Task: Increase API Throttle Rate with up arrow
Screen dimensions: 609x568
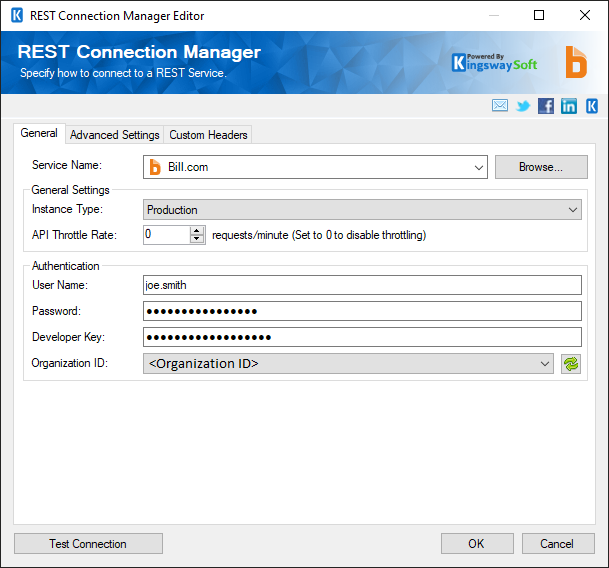Action: pyautogui.click(x=197, y=230)
